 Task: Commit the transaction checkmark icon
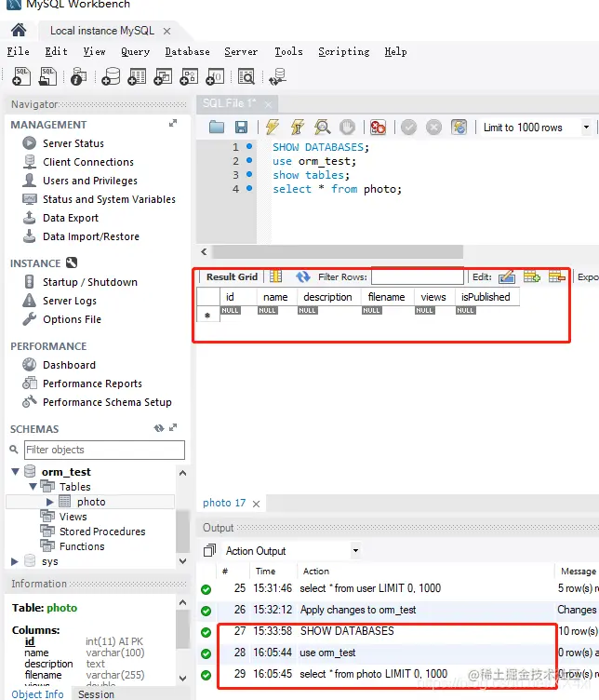coord(408,128)
